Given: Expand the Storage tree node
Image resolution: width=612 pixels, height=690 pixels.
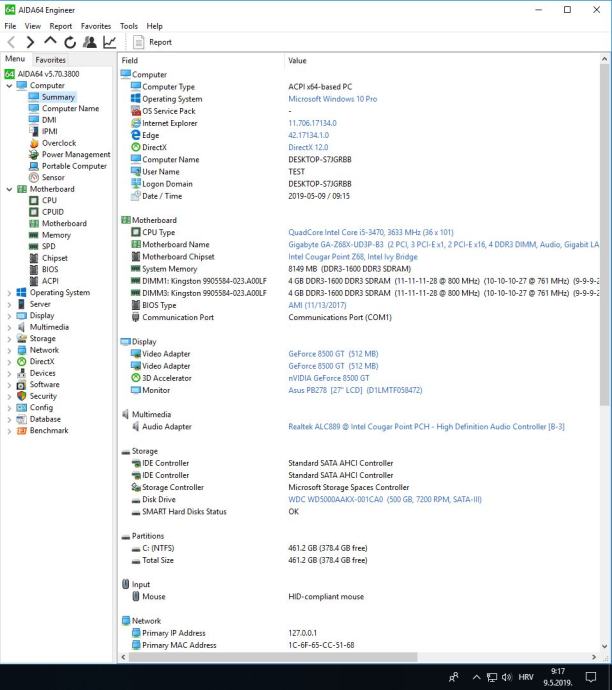Looking at the screenshot, I should 9,339.
